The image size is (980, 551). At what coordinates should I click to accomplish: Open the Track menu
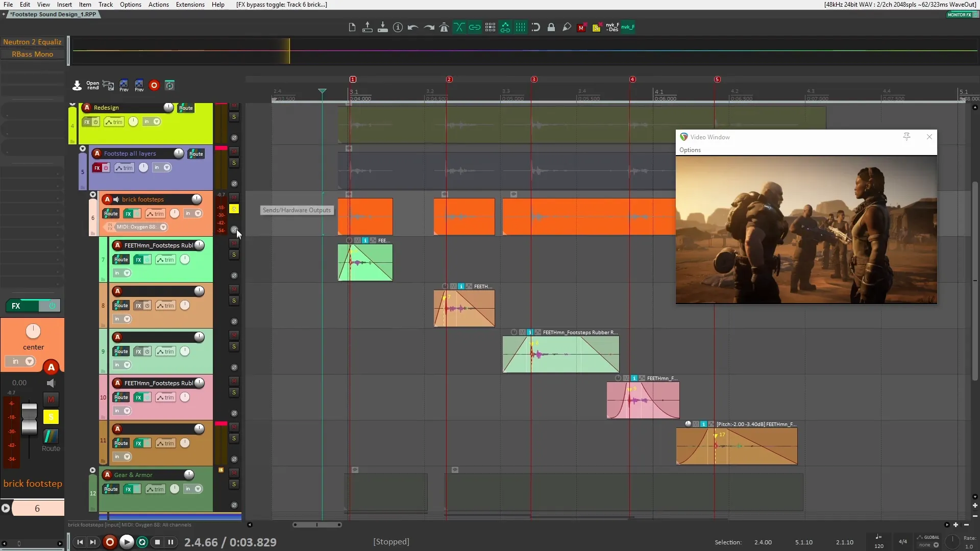[106, 5]
